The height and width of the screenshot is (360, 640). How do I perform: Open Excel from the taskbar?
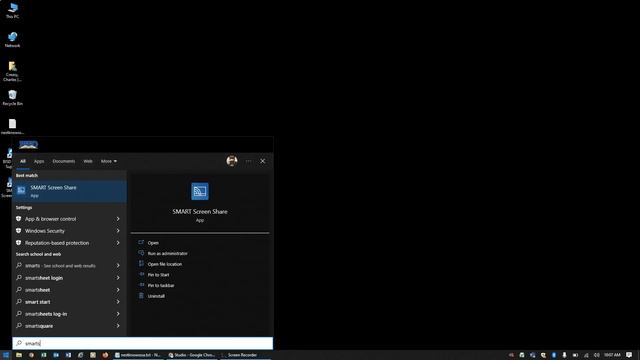(x=44, y=355)
